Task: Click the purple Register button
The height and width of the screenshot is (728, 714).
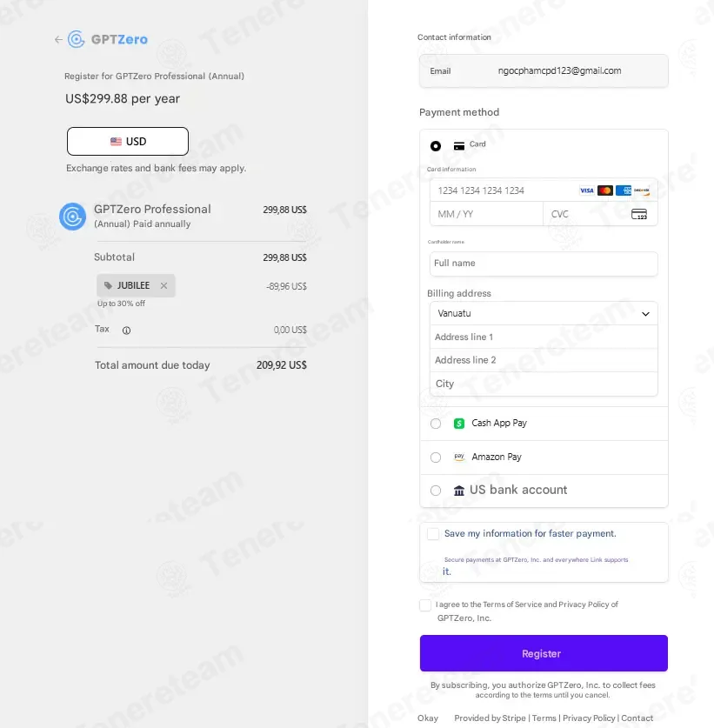Action: tap(544, 653)
